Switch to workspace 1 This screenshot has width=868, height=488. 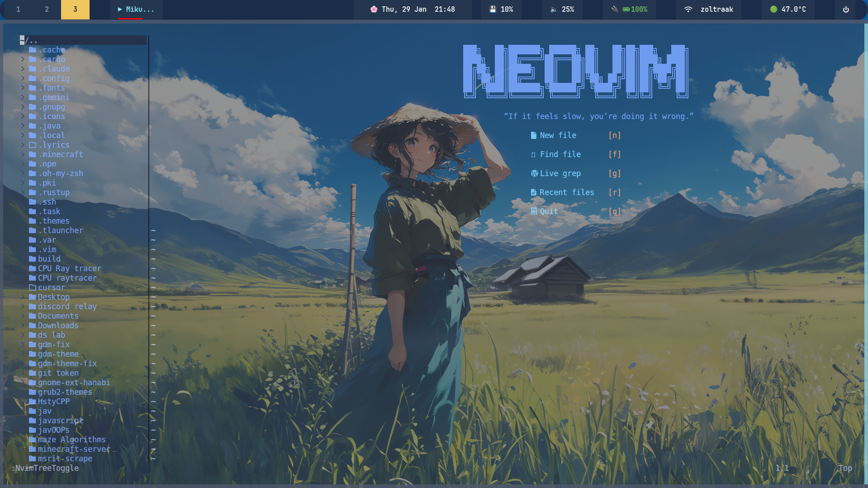[x=18, y=9]
